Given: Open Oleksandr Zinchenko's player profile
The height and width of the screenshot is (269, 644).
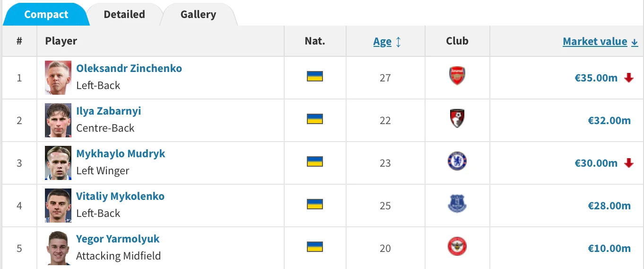Looking at the screenshot, I should pos(129,68).
